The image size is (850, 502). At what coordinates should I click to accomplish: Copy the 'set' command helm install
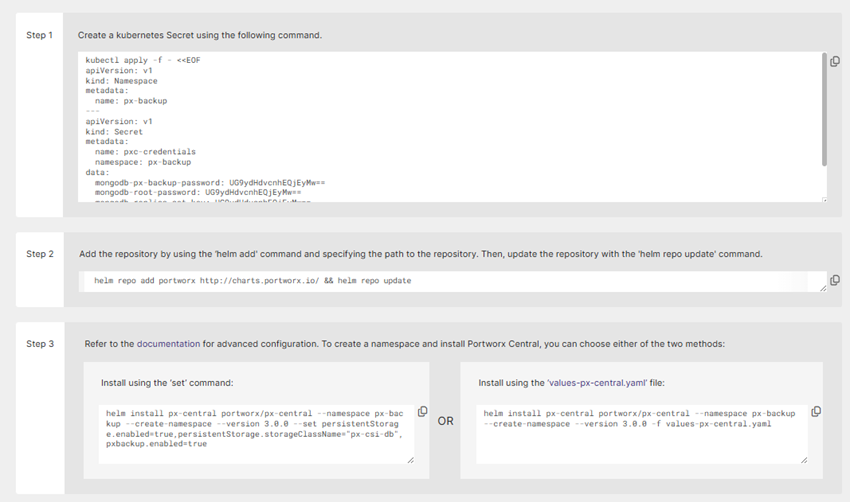click(x=423, y=412)
